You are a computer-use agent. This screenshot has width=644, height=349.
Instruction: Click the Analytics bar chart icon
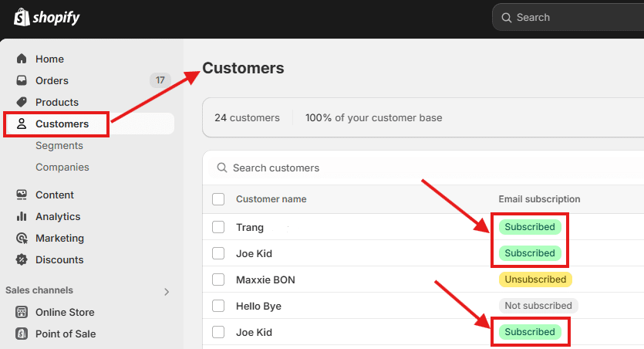[22, 216]
